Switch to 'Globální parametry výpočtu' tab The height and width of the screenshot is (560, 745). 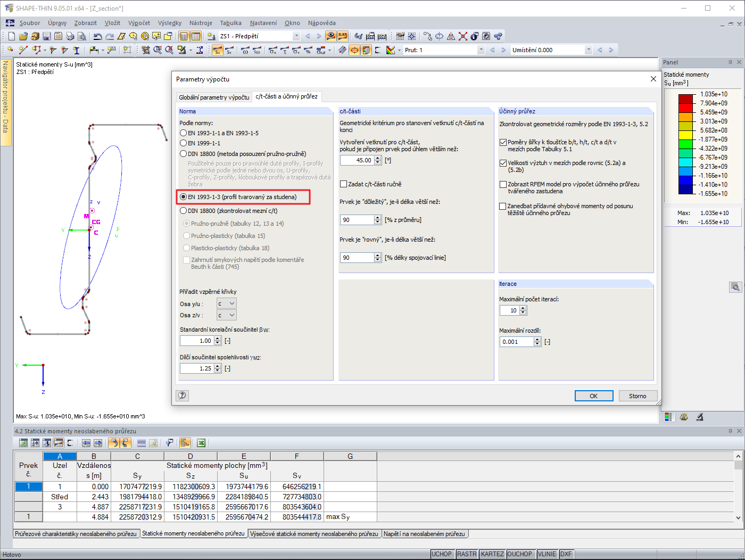[214, 97]
